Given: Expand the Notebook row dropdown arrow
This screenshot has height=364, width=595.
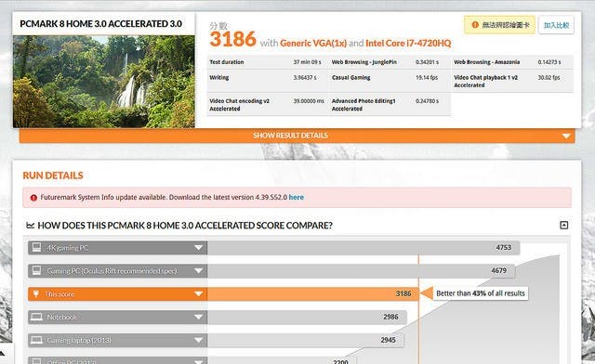Looking at the screenshot, I should click(x=198, y=317).
